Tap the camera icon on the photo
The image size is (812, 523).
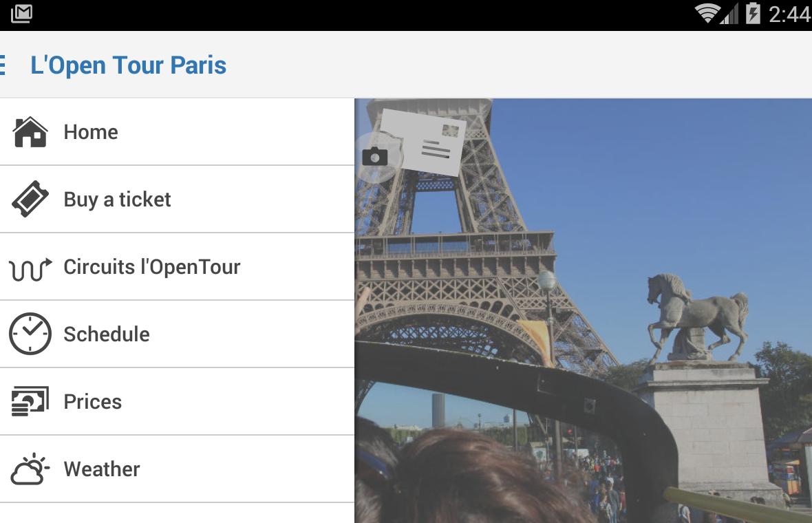pos(375,157)
